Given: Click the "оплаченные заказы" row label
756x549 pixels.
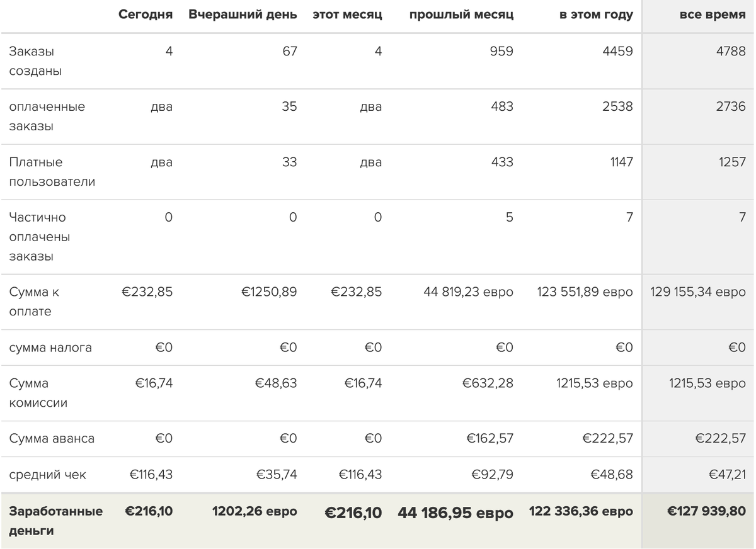Looking at the screenshot, I should pyautogui.click(x=47, y=116).
